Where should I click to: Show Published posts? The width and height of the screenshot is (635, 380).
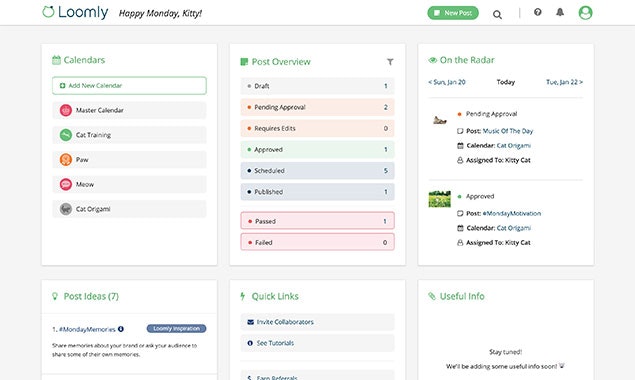318,192
